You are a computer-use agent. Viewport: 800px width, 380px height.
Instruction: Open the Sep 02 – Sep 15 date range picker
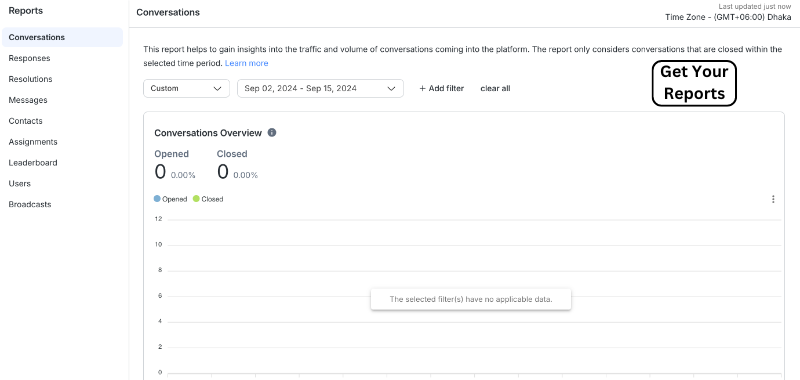pyautogui.click(x=320, y=88)
